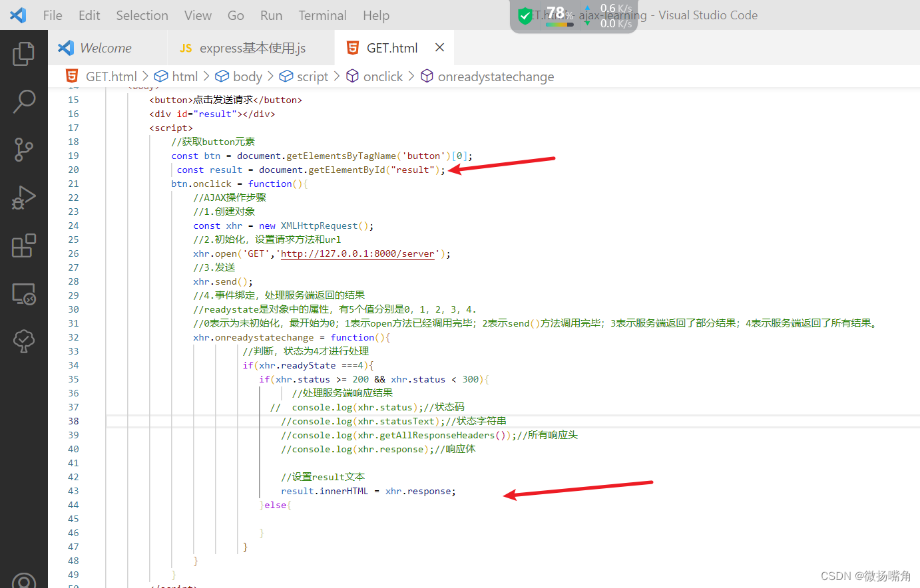Click 'xhr.readyState' on line 34

pos(298,365)
